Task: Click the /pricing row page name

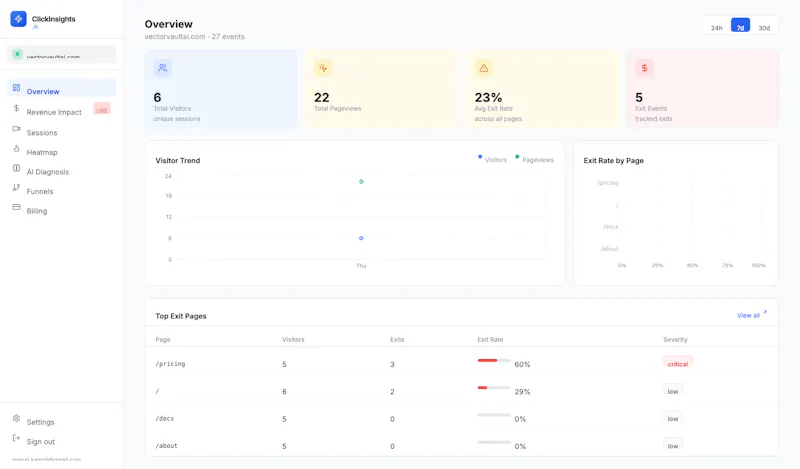Action: coord(170,364)
